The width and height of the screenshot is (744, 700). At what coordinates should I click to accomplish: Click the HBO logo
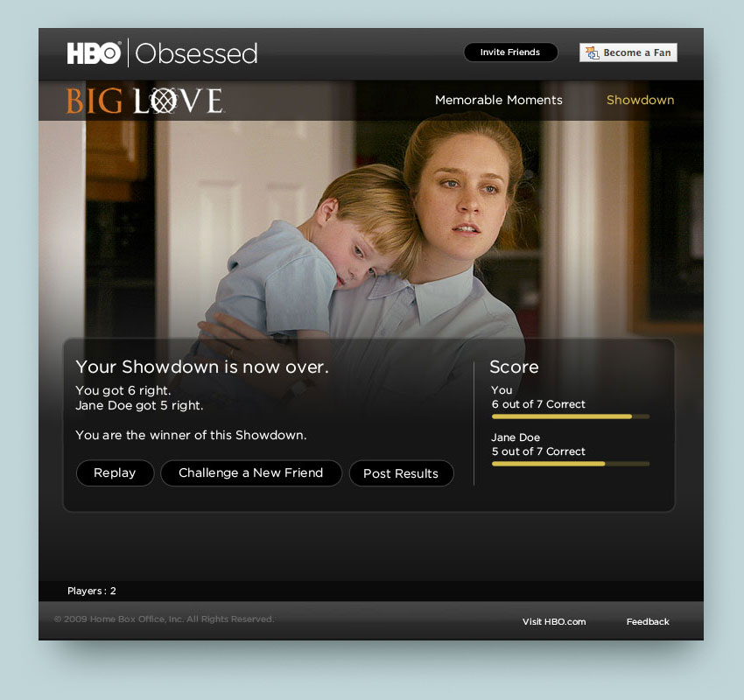(x=94, y=53)
